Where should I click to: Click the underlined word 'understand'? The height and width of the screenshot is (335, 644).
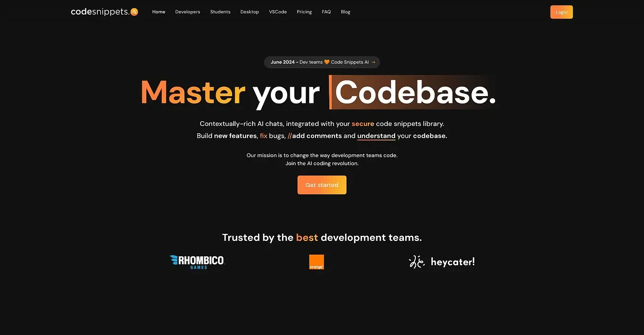(376, 136)
